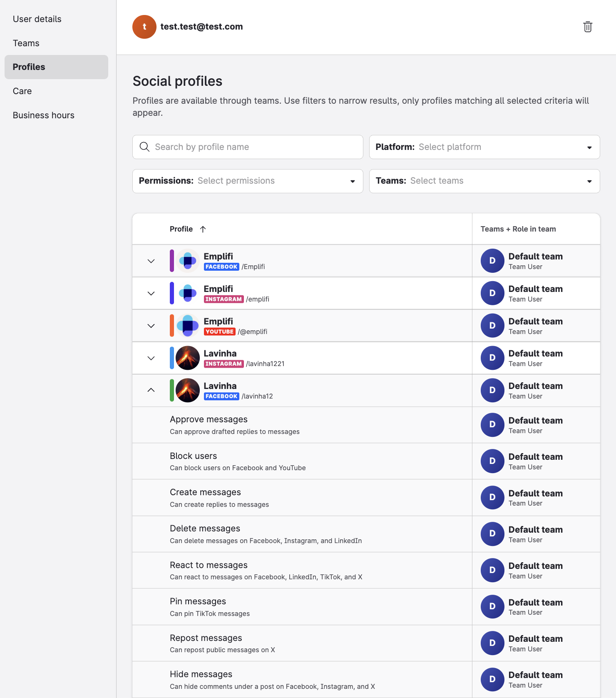Click Lavinha Facebook profile picture
Image resolution: width=616 pixels, height=698 pixels.
click(188, 390)
